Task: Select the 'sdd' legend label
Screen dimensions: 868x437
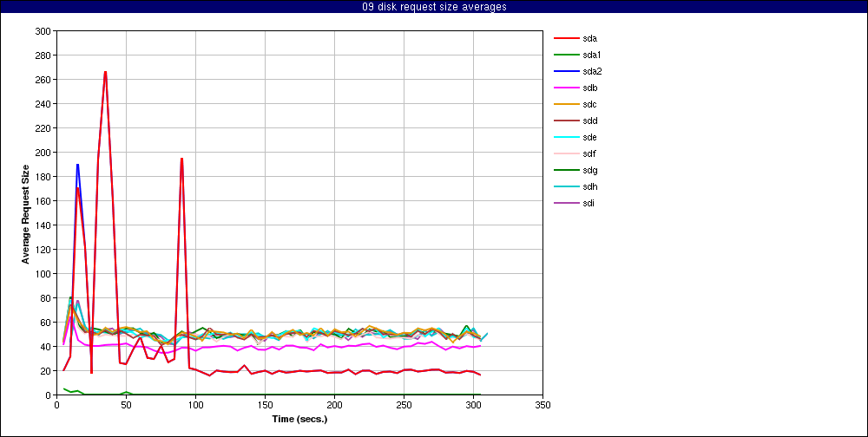Action: (589, 121)
